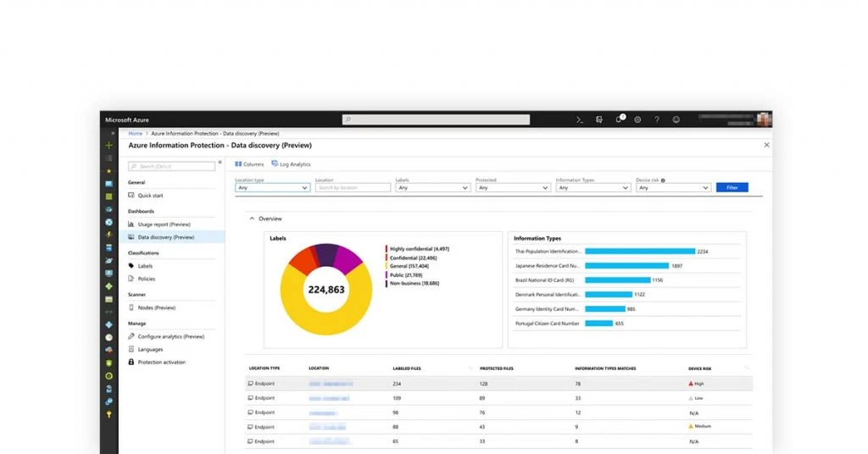Click the Quick start icon
The image size is (868, 454).
click(131, 195)
